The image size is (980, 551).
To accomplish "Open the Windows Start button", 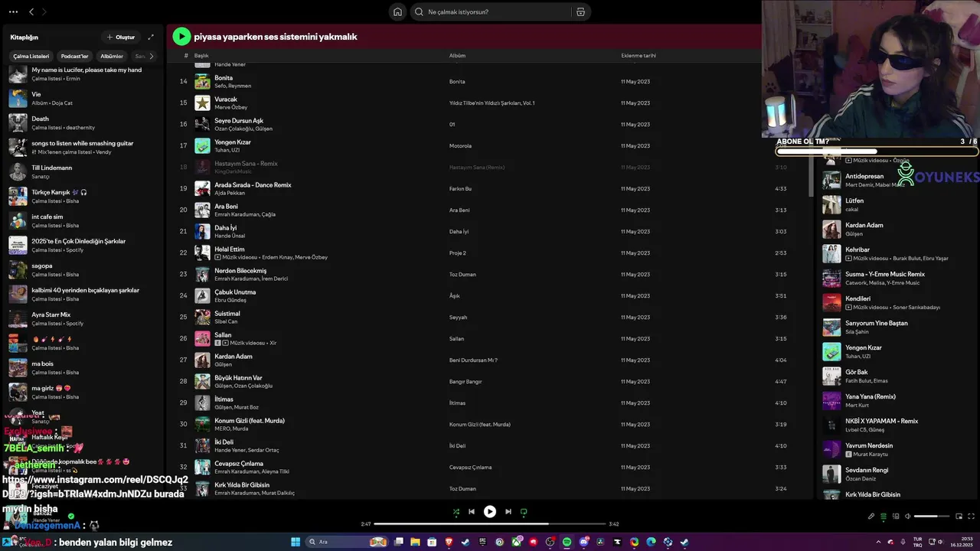I will [x=296, y=542].
